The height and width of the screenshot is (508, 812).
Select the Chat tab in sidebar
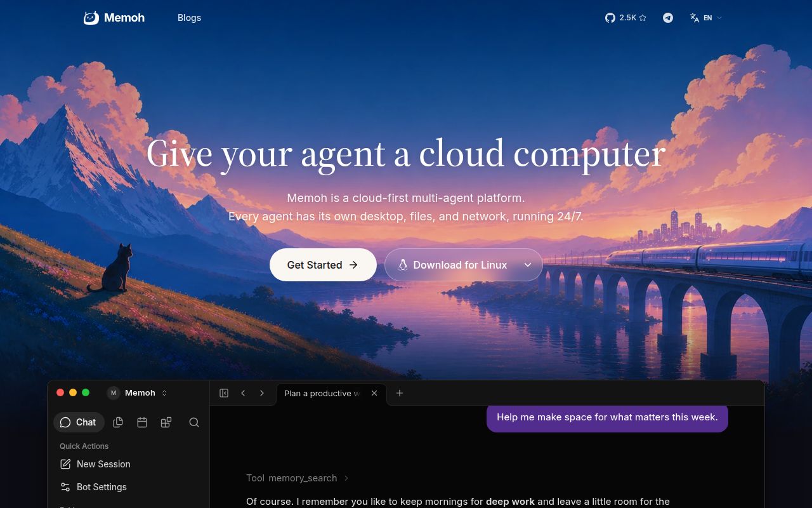point(79,422)
